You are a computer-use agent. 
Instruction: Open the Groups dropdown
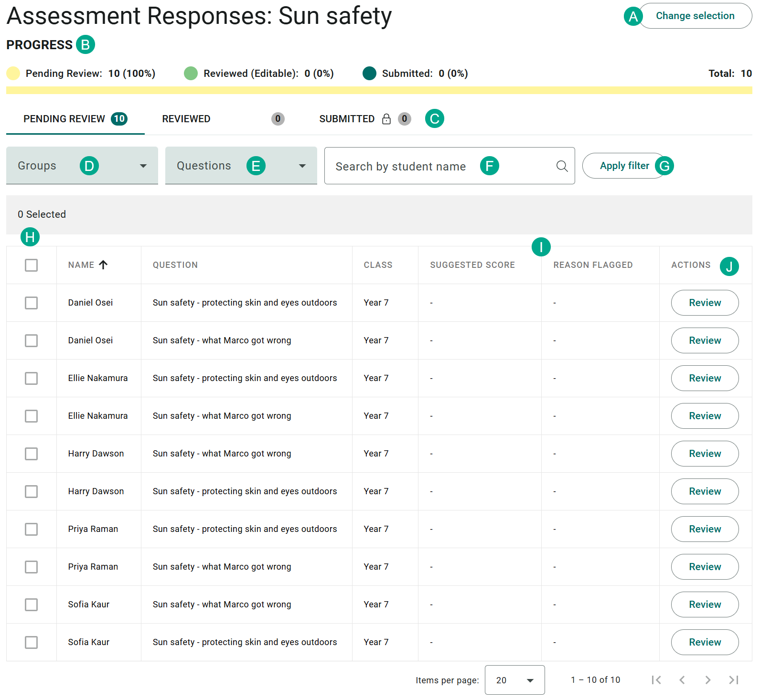click(x=82, y=165)
